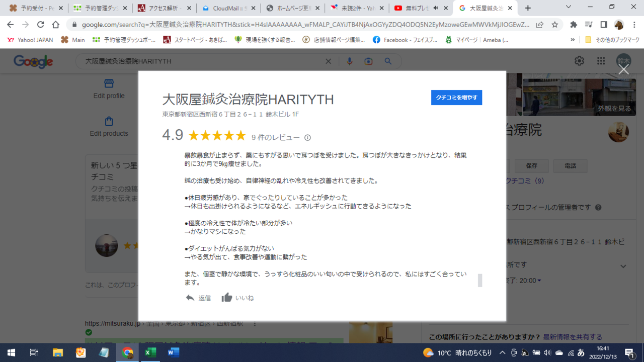
Task: Open Google Lens image search
Action: click(369, 61)
